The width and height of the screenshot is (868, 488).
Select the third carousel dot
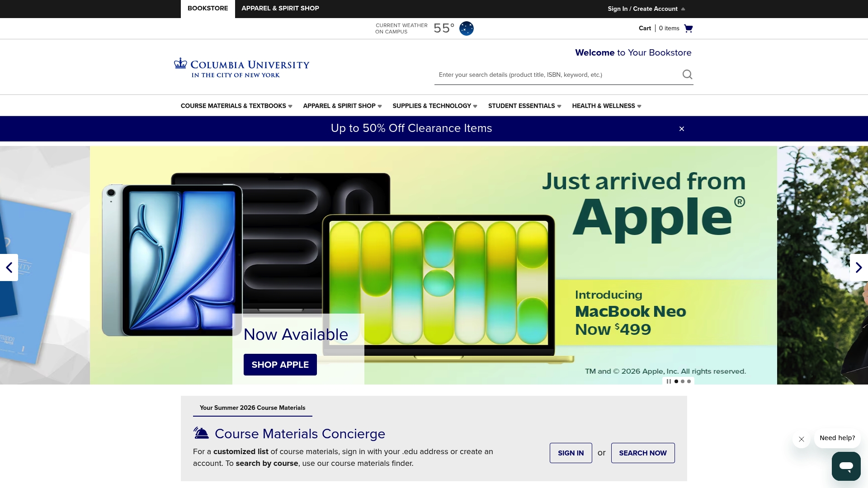click(689, 381)
